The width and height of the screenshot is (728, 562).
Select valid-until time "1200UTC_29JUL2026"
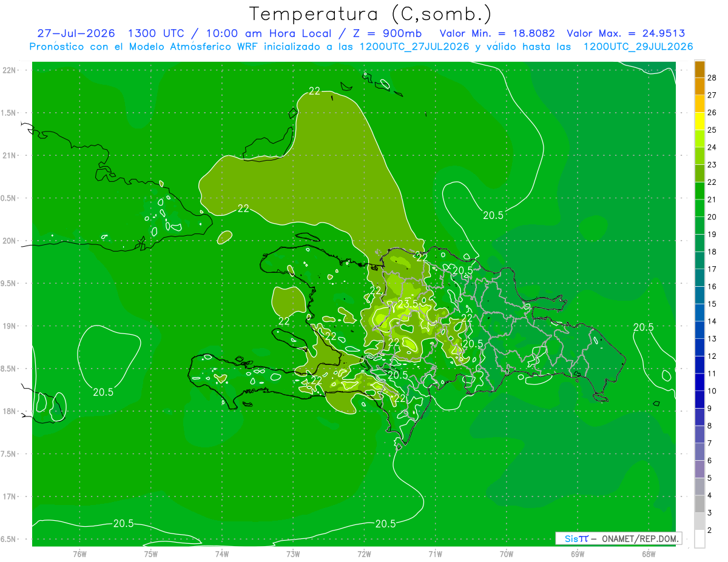pyautogui.click(x=638, y=47)
